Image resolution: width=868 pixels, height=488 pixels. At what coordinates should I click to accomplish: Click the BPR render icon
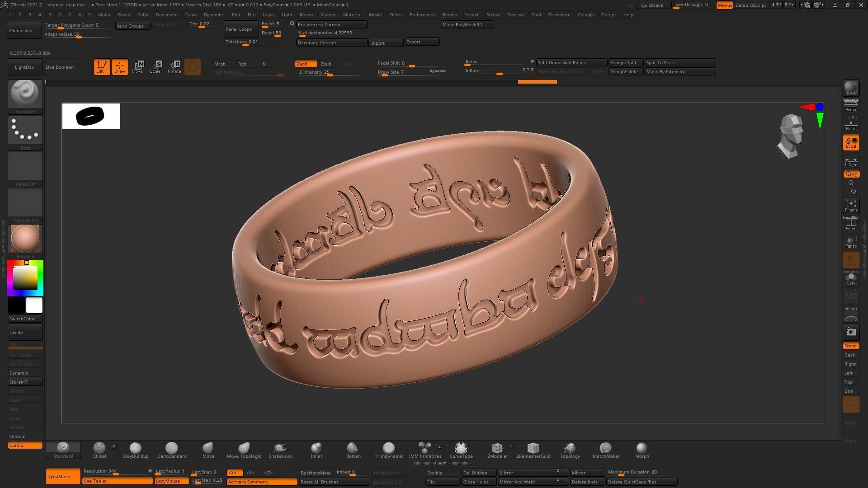(x=851, y=88)
